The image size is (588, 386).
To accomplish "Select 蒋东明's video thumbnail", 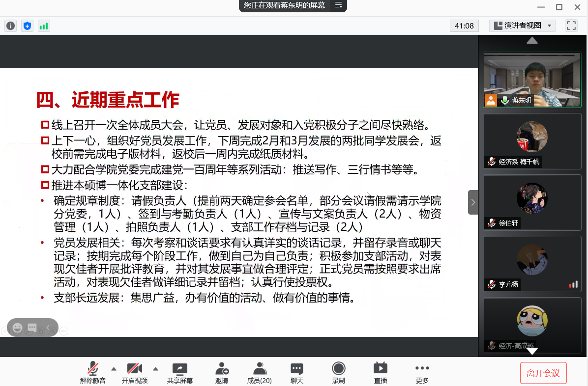I will pos(532,80).
